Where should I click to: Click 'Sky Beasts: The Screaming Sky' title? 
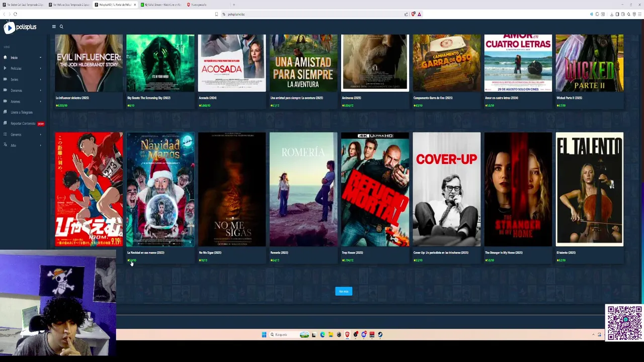pyautogui.click(x=149, y=98)
